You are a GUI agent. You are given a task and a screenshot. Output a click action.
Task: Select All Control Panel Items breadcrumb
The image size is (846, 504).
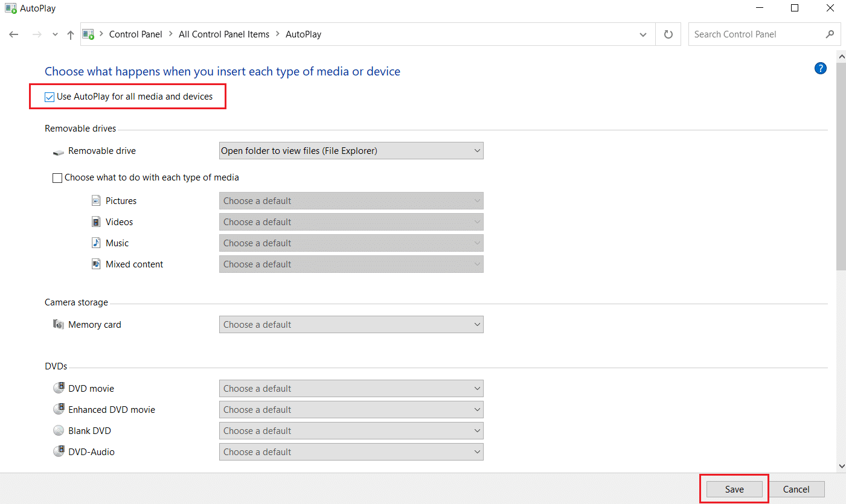(223, 34)
